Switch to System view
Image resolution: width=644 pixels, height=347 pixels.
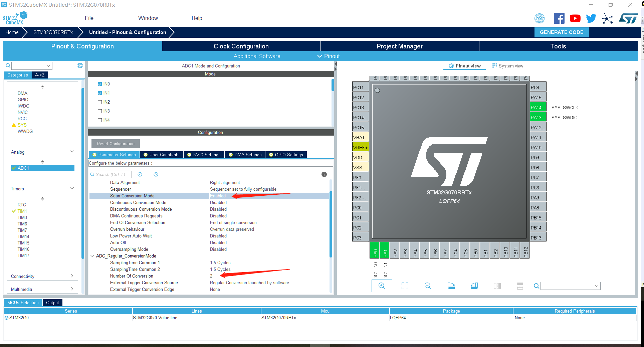coord(507,66)
